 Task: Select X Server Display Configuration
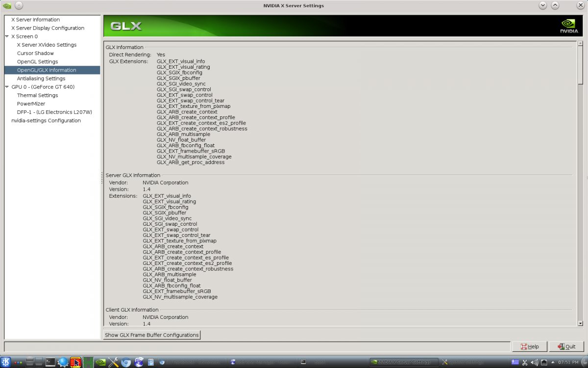[x=48, y=28]
